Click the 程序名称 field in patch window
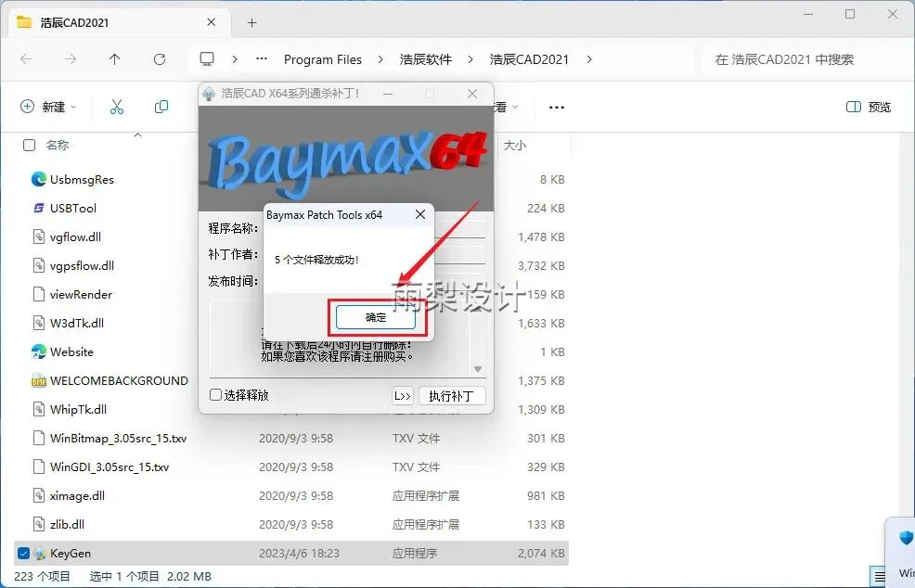This screenshot has height=588, width=915. coord(460,228)
